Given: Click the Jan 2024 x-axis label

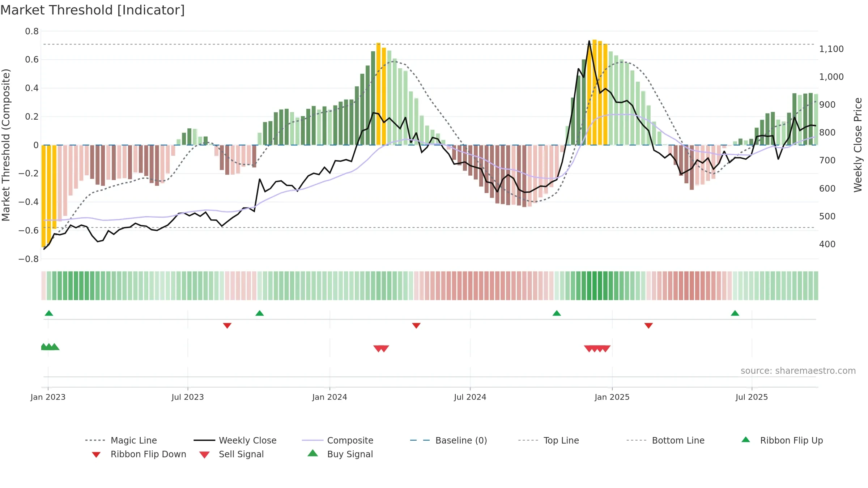Looking at the screenshot, I should [330, 397].
